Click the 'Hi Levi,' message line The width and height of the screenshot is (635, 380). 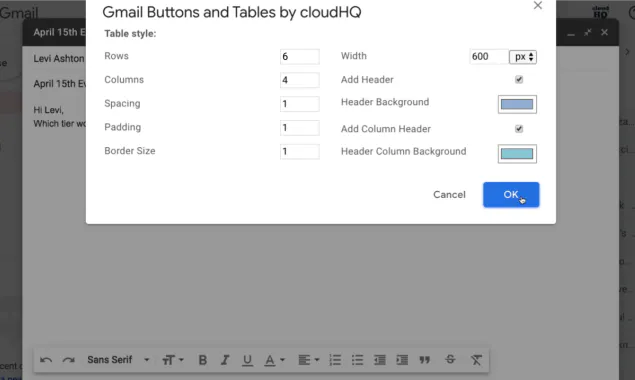(49, 110)
